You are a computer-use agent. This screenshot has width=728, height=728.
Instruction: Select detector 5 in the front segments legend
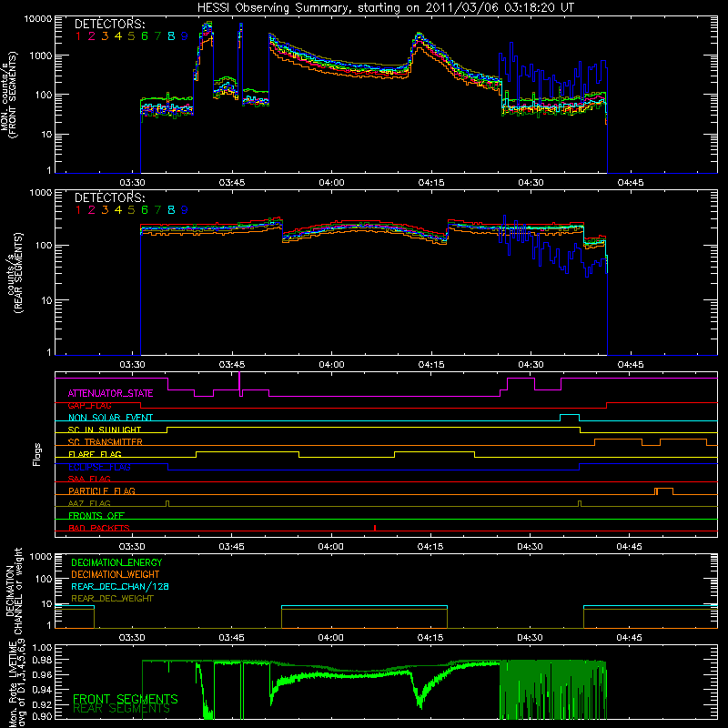[131, 36]
